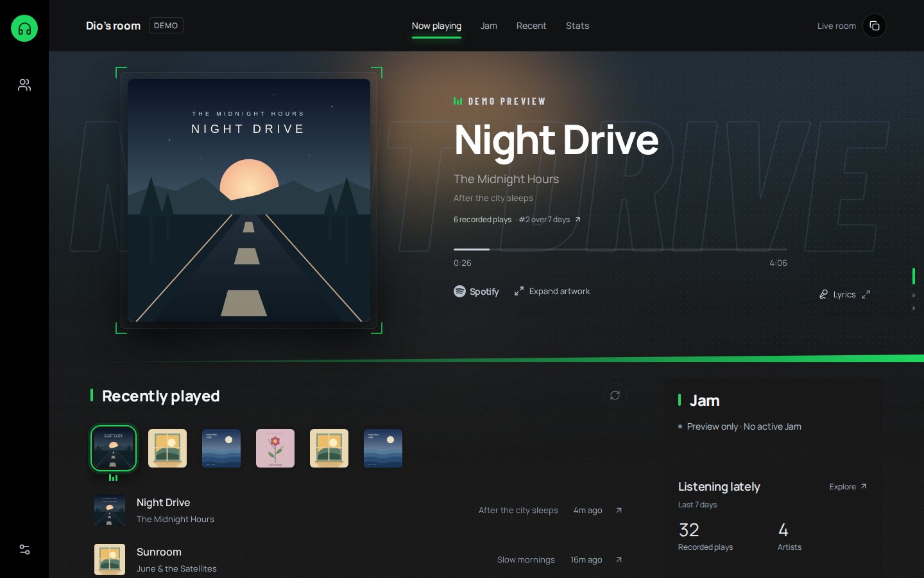The image size is (924, 578).
Task: Click Sunroom row's small cover art
Action: click(x=110, y=559)
